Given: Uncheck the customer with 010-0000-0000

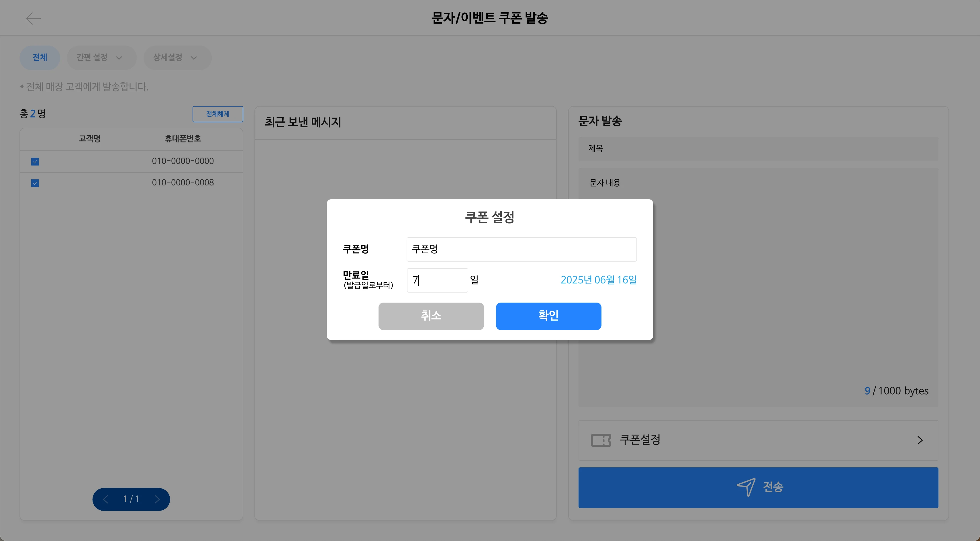Looking at the screenshot, I should pos(35,162).
